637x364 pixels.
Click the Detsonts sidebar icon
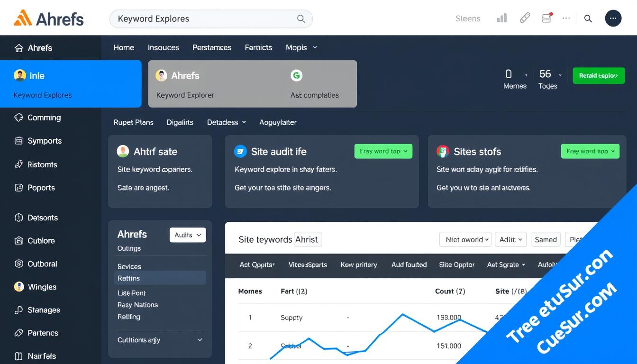coord(19,218)
